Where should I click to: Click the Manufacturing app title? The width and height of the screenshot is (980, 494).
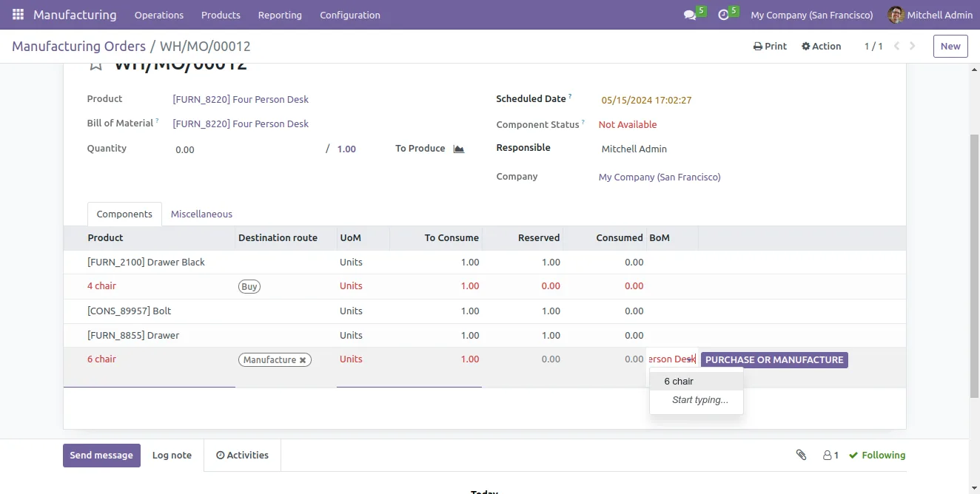tap(75, 15)
